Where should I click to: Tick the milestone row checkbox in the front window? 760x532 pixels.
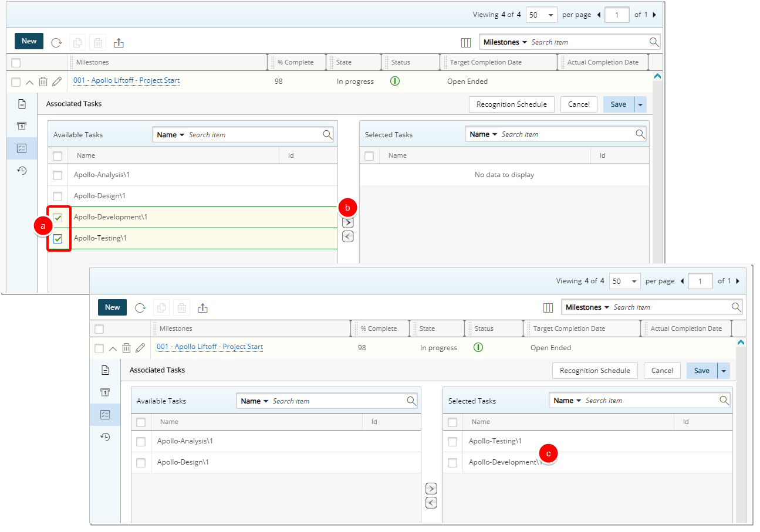(x=99, y=348)
